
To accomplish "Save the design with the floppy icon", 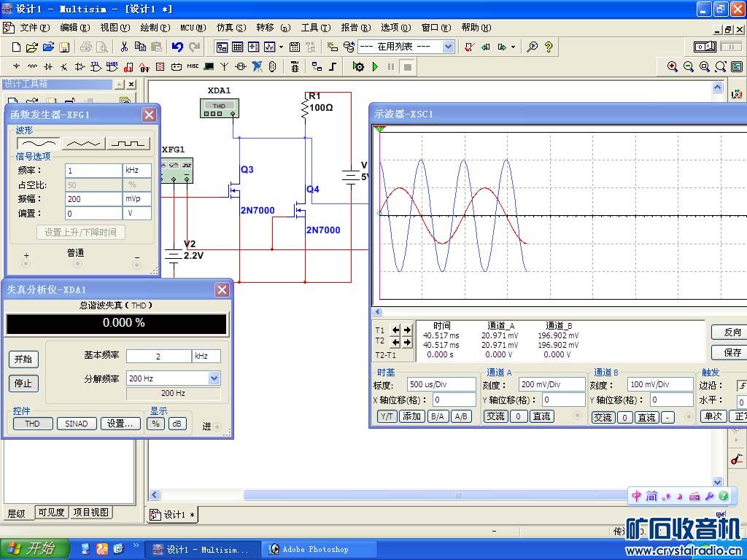I will click(x=64, y=47).
